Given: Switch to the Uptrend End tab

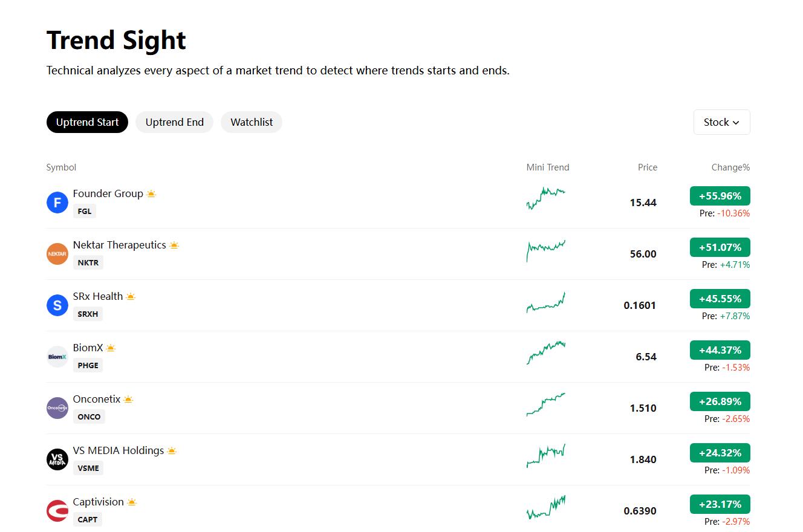Looking at the screenshot, I should pos(174,122).
